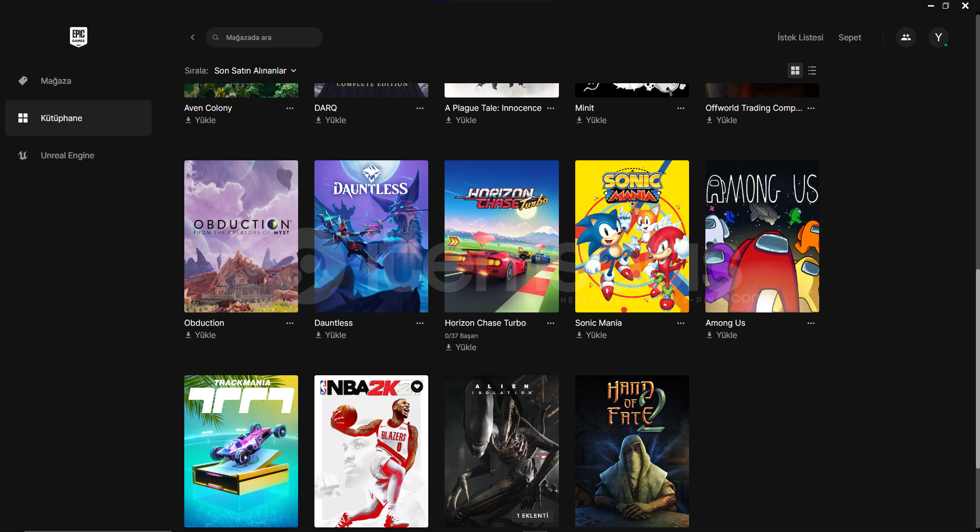
Task: Go back using the left chevron arrow
Action: [192, 37]
